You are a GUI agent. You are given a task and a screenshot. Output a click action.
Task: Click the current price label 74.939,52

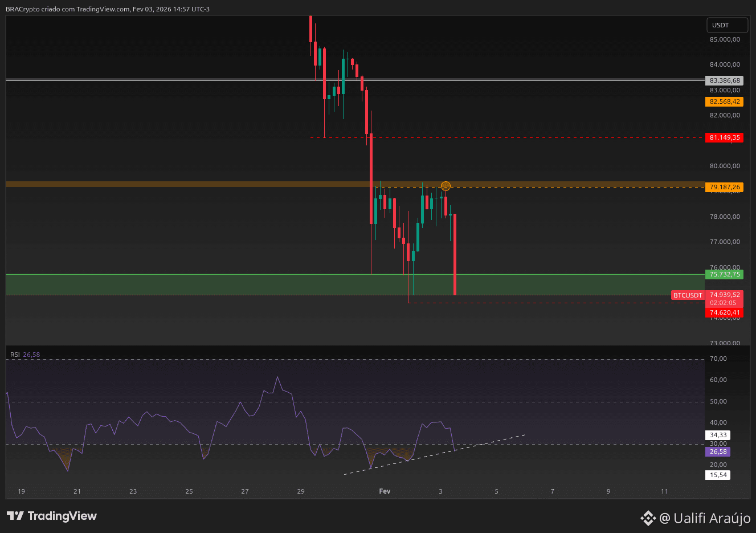[725, 295]
